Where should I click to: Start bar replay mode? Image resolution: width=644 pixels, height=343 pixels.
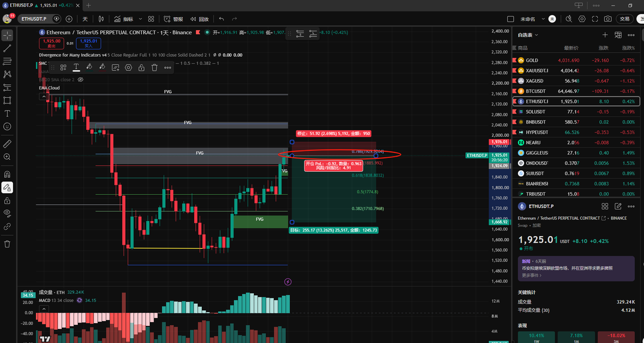point(200,19)
